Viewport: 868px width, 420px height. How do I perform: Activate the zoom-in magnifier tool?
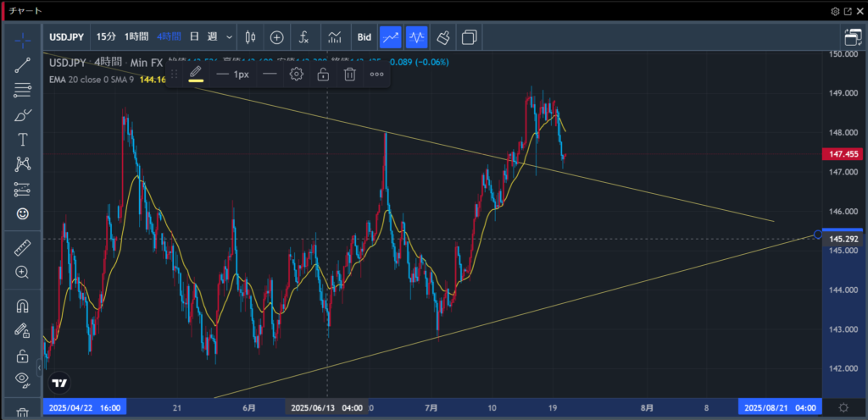point(22,272)
